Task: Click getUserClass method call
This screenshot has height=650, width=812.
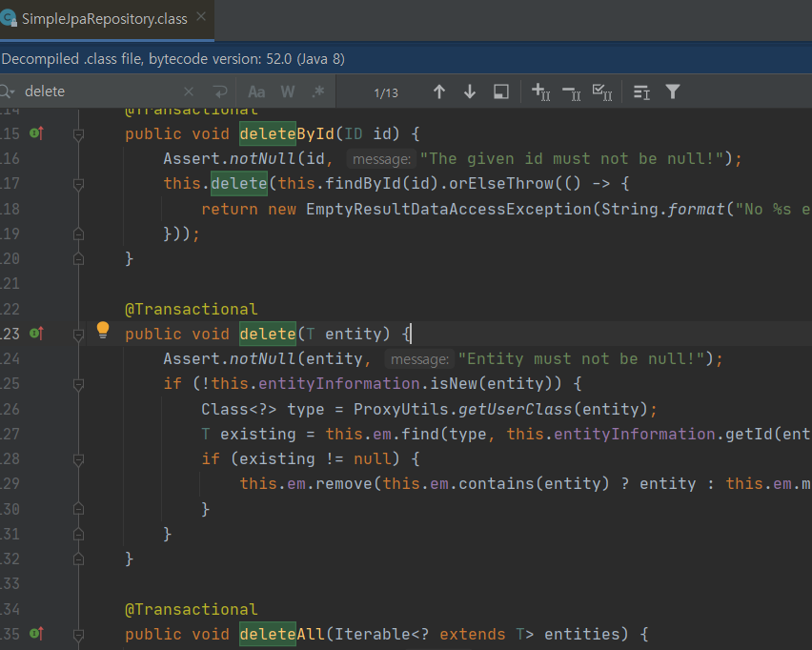Action: [x=516, y=409]
